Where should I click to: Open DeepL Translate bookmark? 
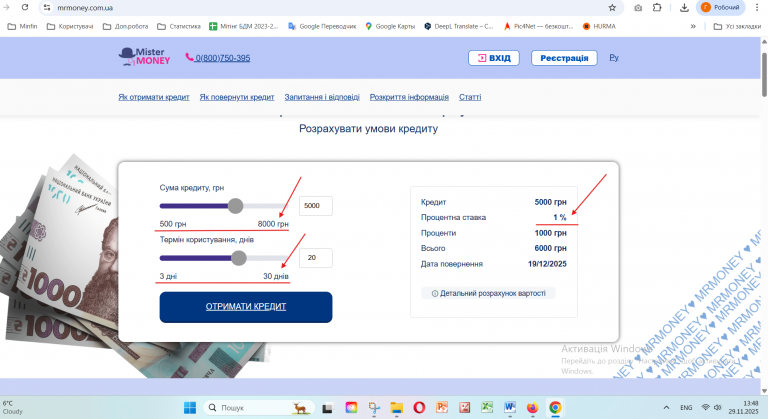458,26
